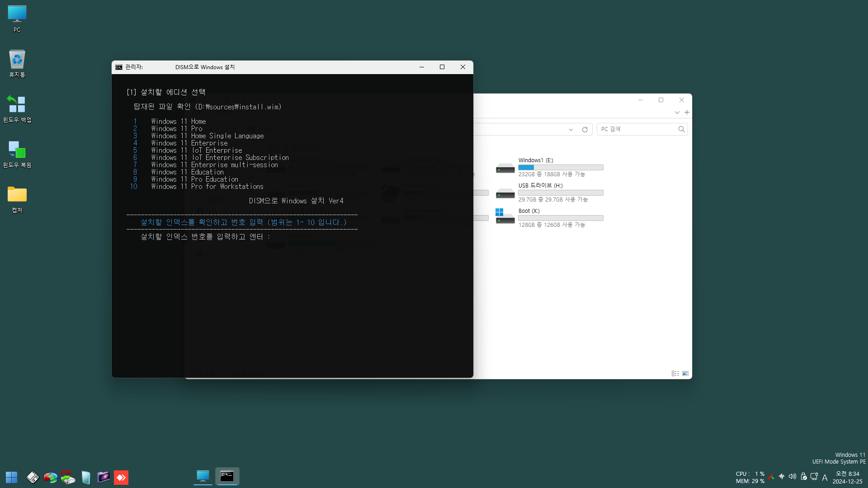Launch the 윈도우 복원 desktop shortcut
The width and height of the screenshot is (868, 488).
[x=17, y=154]
